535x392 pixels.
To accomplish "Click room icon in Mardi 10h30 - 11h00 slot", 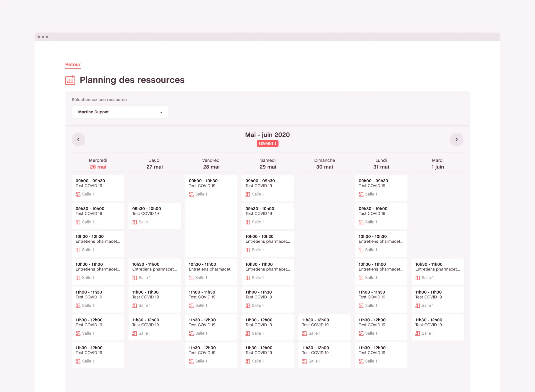I will [418, 278].
